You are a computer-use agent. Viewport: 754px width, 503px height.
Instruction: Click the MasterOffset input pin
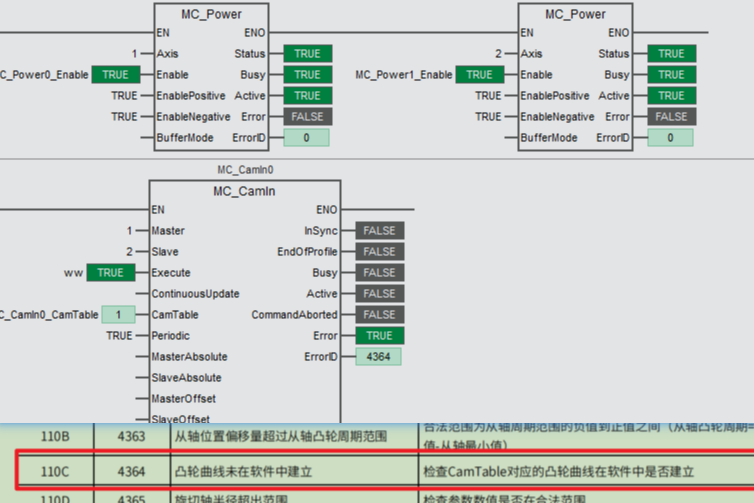(x=184, y=399)
